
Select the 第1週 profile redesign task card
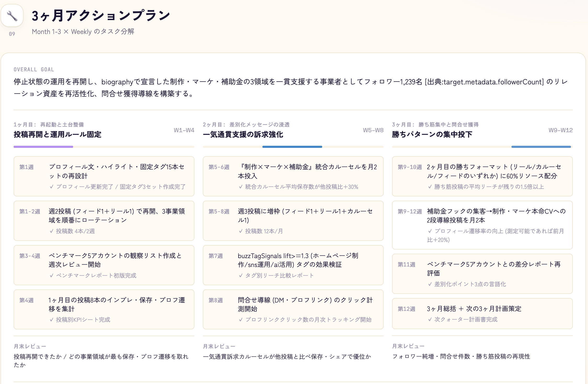pyautogui.click(x=104, y=176)
